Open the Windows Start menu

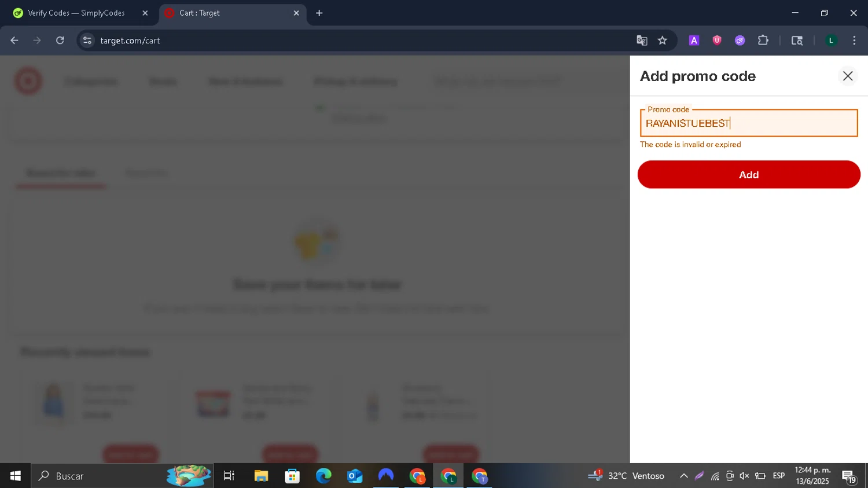[16, 476]
